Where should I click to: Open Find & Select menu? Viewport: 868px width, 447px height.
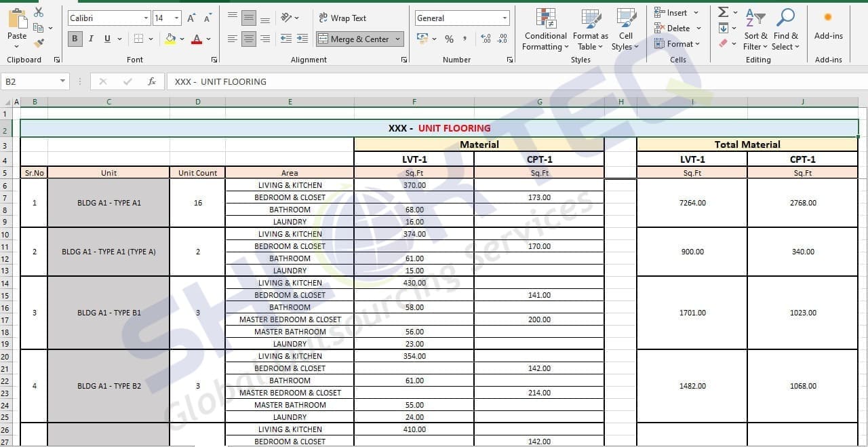[786, 30]
